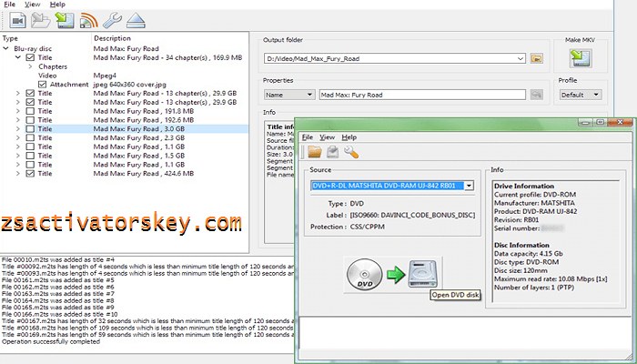Select the Video Mpeg4 row
The image size is (637, 364).
click(x=125, y=76)
